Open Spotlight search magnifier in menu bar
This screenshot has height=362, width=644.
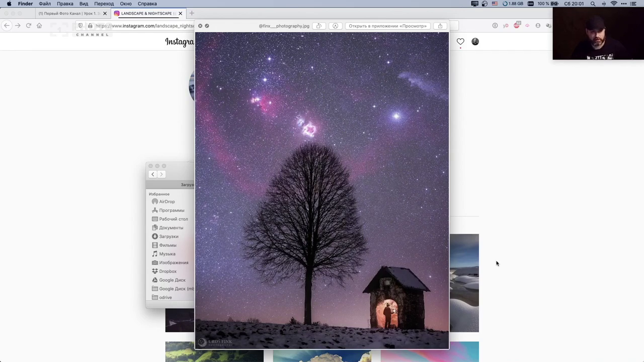point(593,4)
